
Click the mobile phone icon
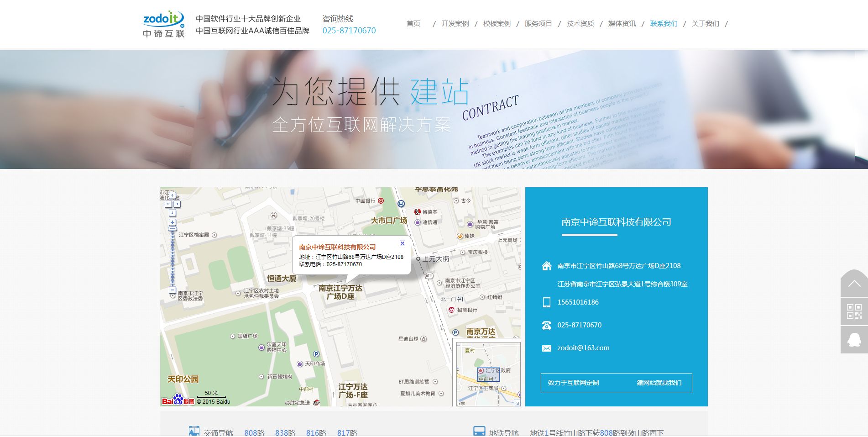click(546, 302)
